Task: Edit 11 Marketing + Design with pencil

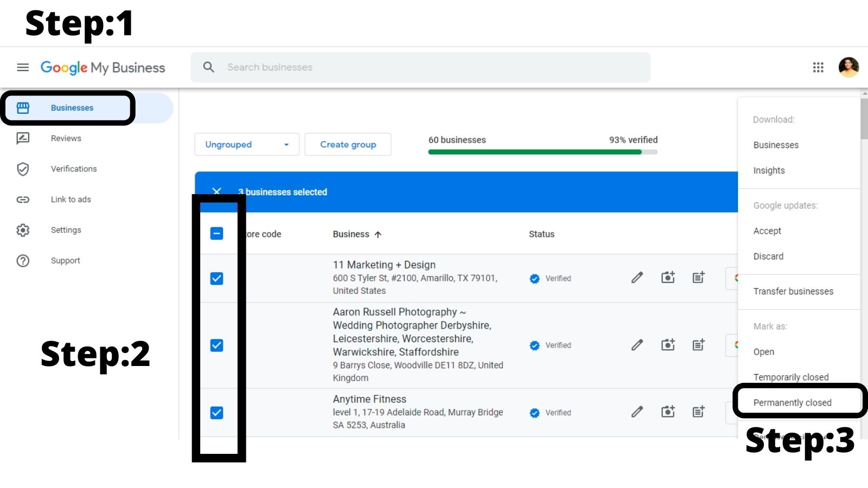Action: pyautogui.click(x=637, y=278)
